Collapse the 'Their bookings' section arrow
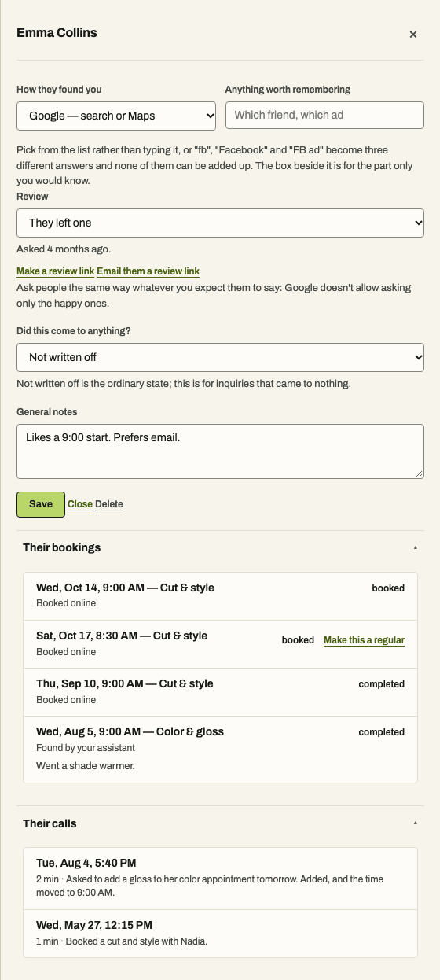This screenshot has height=980, width=440. click(x=416, y=547)
